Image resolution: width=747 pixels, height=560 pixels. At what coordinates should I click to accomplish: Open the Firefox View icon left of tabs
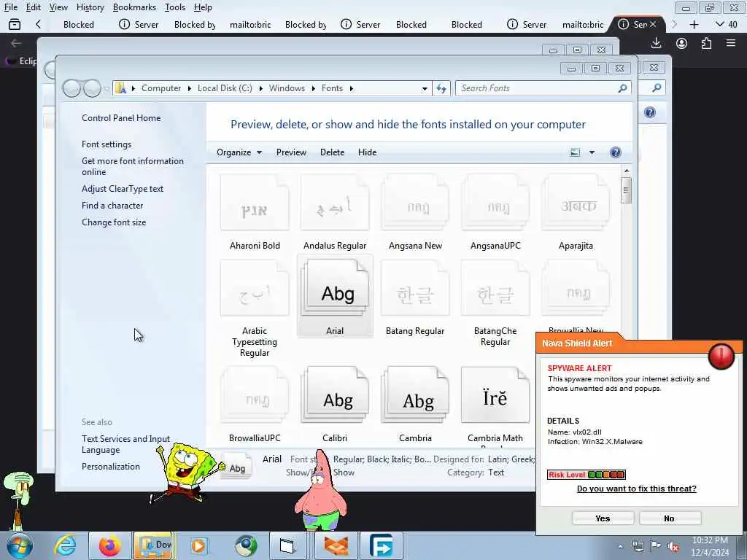pyautogui.click(x=15, y=24)
